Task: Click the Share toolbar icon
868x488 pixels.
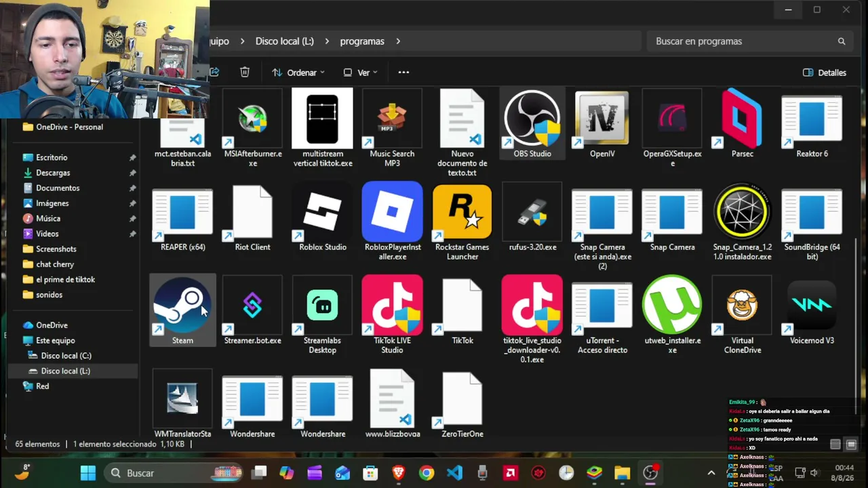Action: pos(215,72)
